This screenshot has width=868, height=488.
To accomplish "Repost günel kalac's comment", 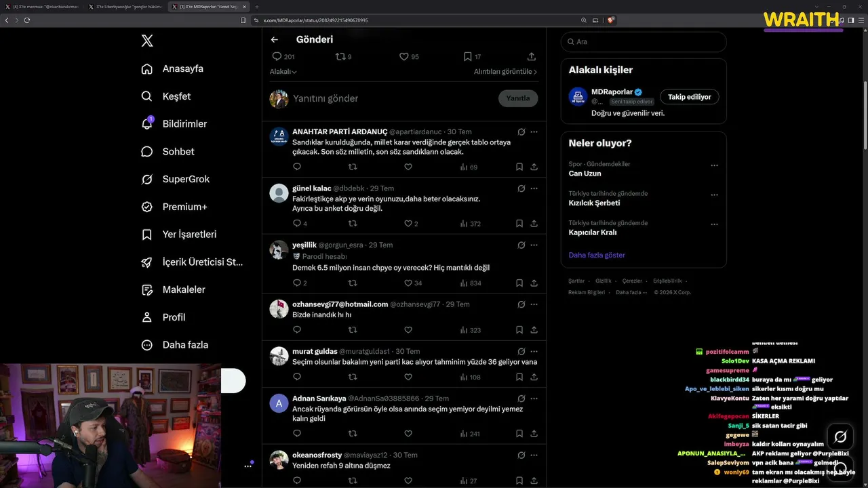I will tap(353, 224).
